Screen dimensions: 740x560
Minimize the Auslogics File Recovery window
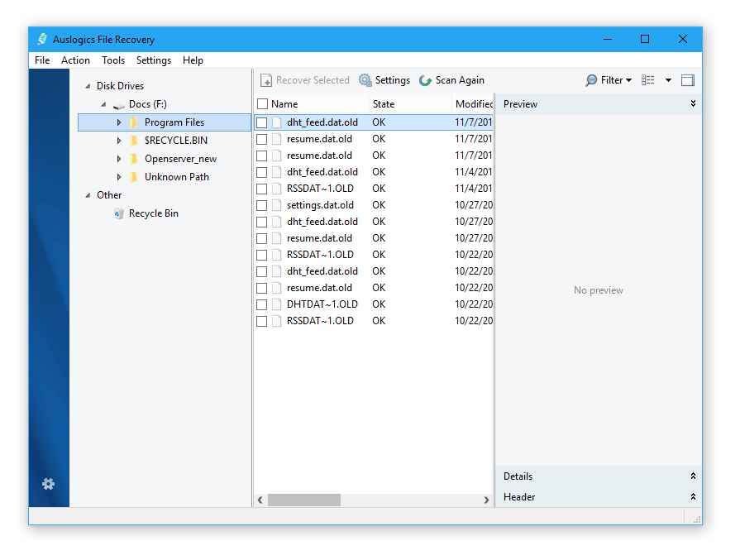point(608,39)
